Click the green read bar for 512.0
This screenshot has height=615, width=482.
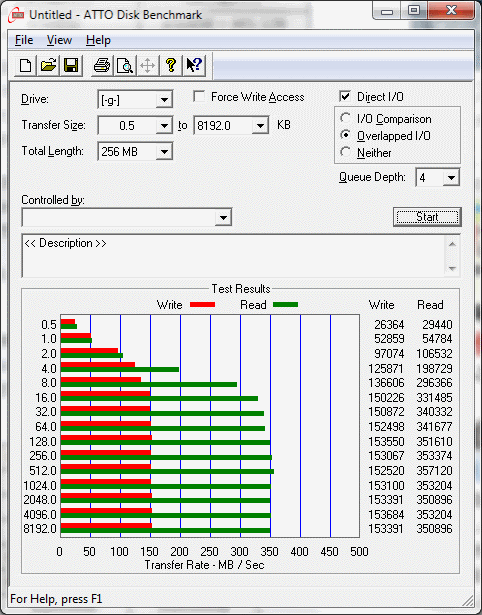(x=167, y=472)
